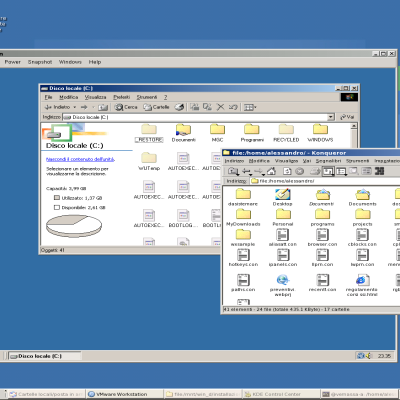Toggle the Cartelle folders pane
Screen dimensions: 400x400
click(x=156, y=107)
